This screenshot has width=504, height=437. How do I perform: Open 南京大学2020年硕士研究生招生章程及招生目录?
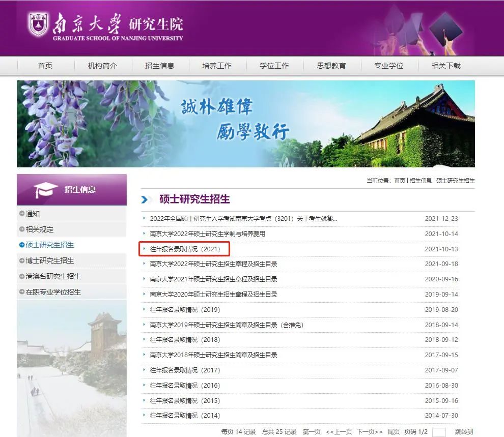point(213,295)
